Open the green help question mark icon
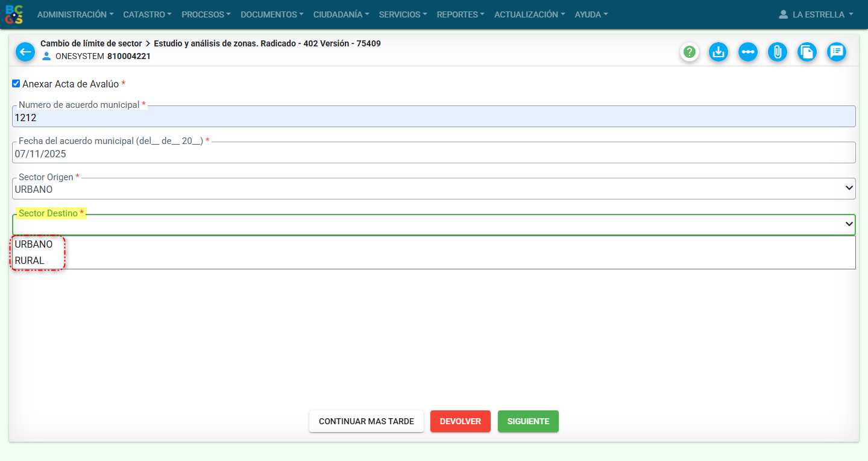Screen dimensions: 868x461 click(x=690, y=52)
